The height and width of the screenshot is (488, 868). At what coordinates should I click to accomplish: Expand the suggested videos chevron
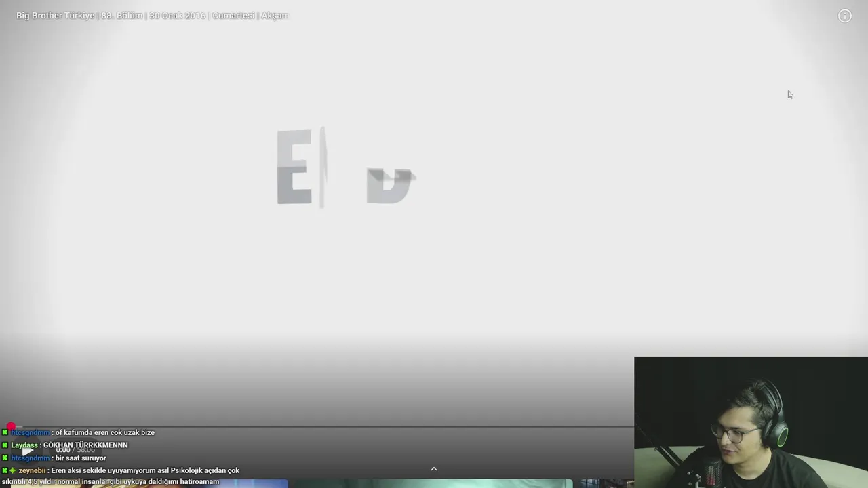pos(434,468)
